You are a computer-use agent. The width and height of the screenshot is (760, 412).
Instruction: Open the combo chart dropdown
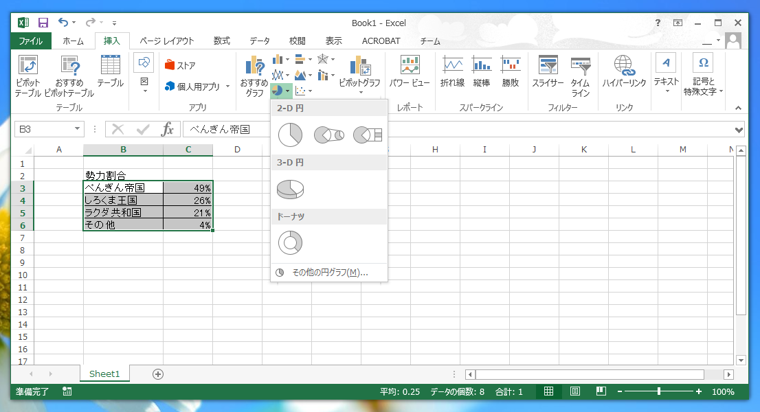coord(326,75)
